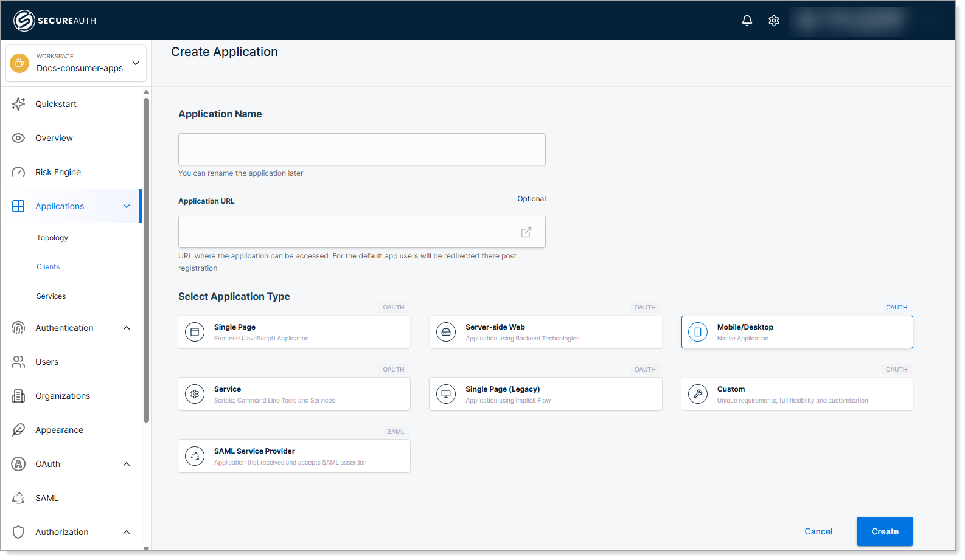Open SAML sidebar item
This screenshot has height=560, width=965.
72,498
